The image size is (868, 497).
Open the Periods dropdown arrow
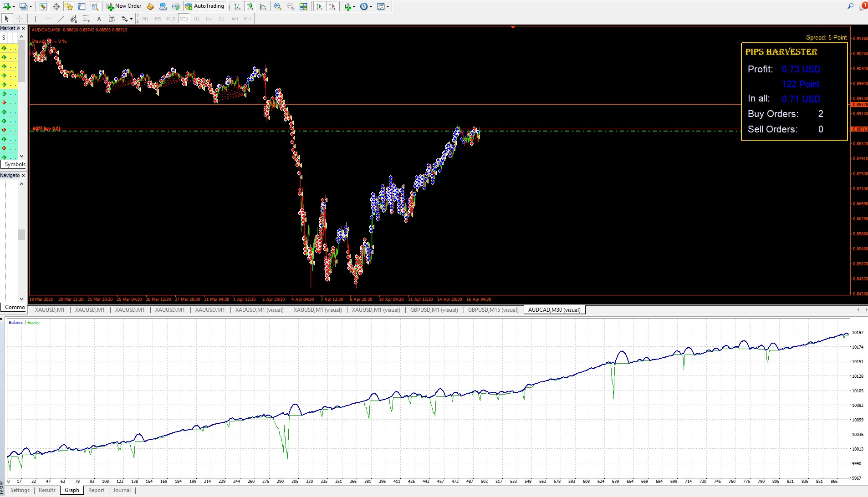(x=371, y=6)
